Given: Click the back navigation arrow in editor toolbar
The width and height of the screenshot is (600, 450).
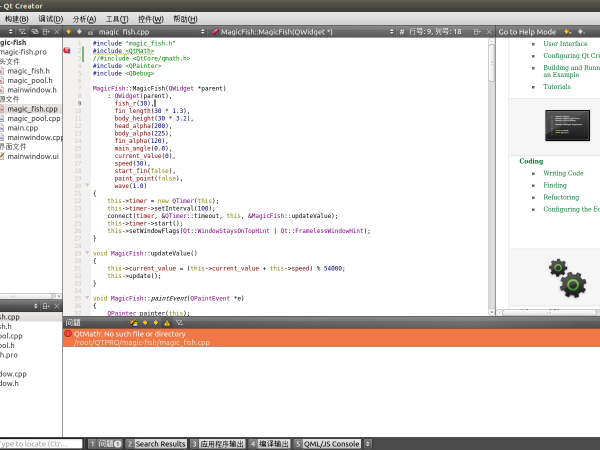Looking at the screenshot, I should click(x=69, y=32).
